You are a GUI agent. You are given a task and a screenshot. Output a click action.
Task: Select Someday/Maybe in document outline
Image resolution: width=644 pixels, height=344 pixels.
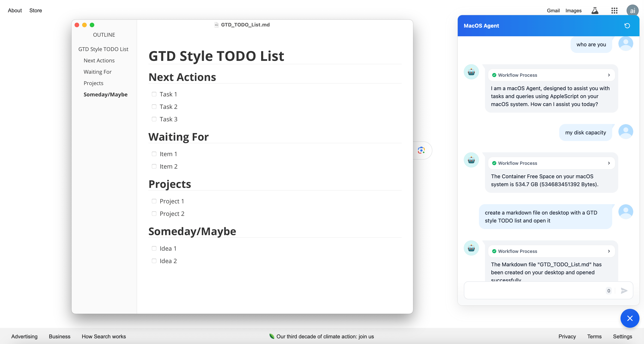coord(105,94)
